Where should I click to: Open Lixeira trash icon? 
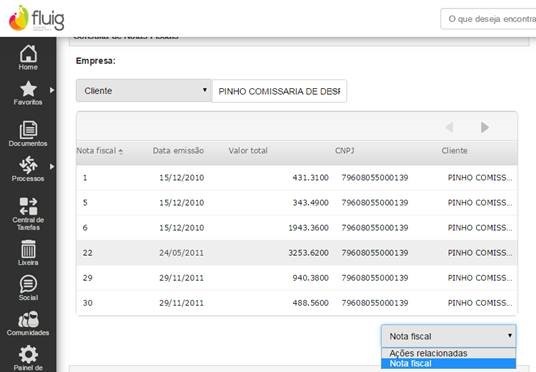pyautogui.click(x=28, y=253)
